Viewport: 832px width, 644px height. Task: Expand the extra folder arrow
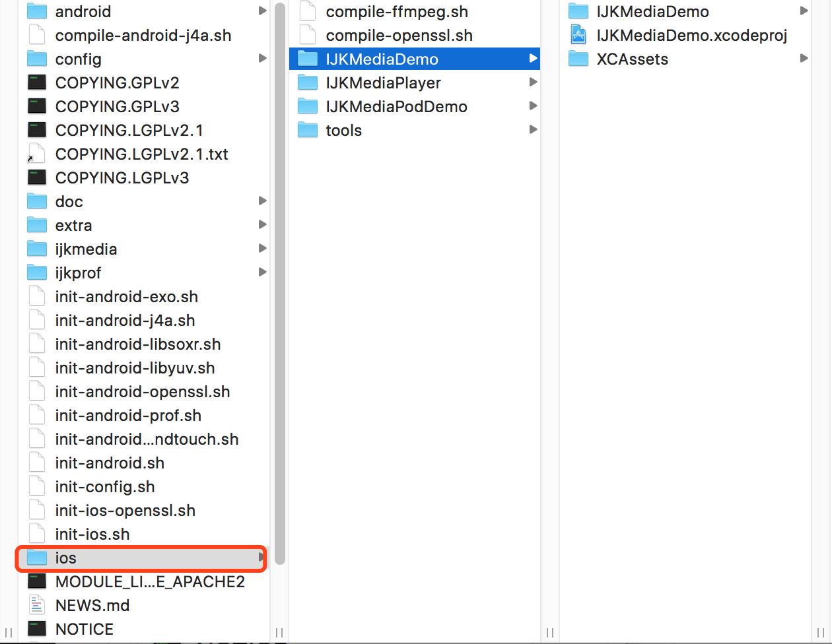click(262, 225)
